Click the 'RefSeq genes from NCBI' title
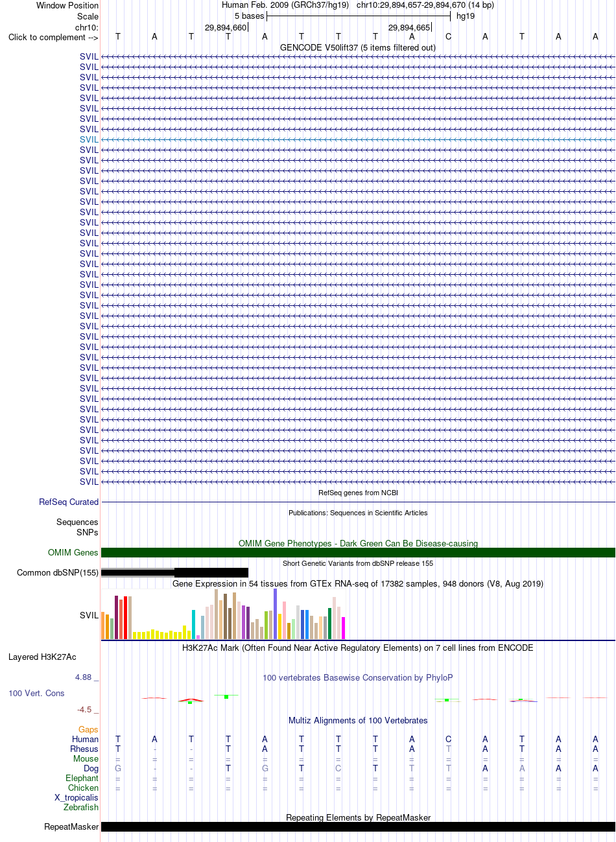Viewport: 616px width, 842px height. (358, 493)
